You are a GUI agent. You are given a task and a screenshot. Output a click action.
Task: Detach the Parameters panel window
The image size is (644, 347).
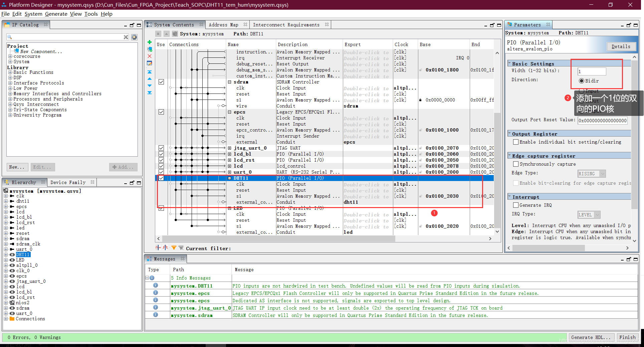click(x=629, y=25)
